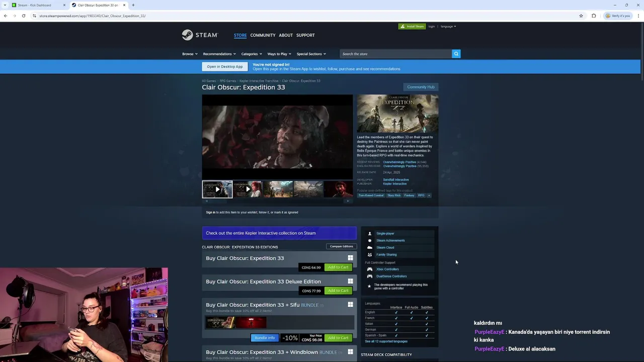Expand the Special Sections menu
Screen dimensions: 644x362
coord(311,54)
